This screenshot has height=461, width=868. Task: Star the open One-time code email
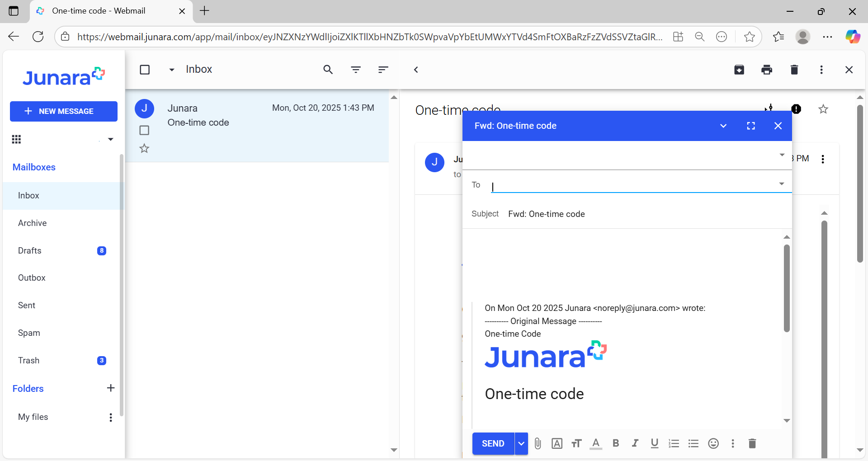coord(823,109)
